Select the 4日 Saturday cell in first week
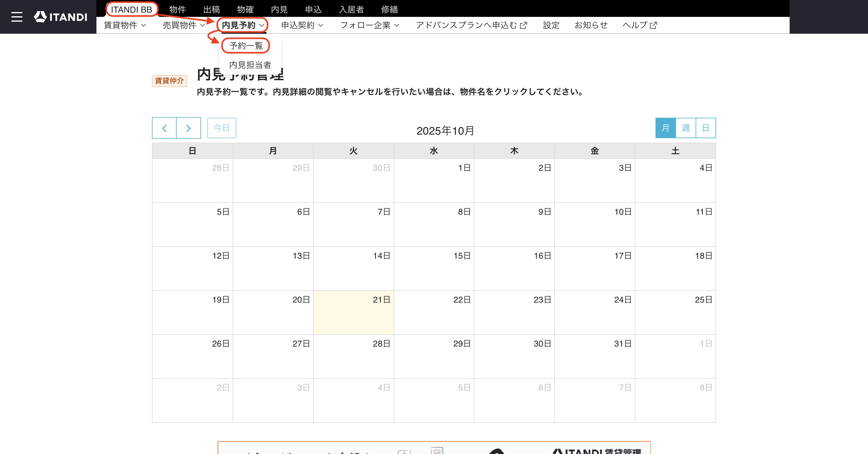This screenshot has height=454, width=868. [x=675, y=180]
